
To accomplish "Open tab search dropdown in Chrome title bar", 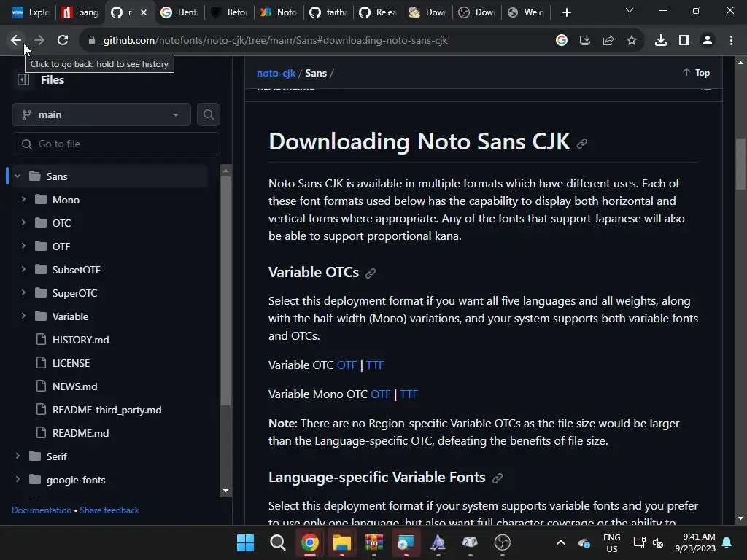I will tap(630, 10).
